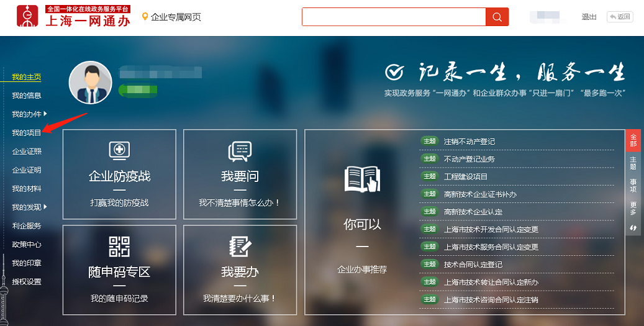Expand the 我的办件 submenu arrow
The width and height of the screenshot is (644, 326).
[45, 114]
